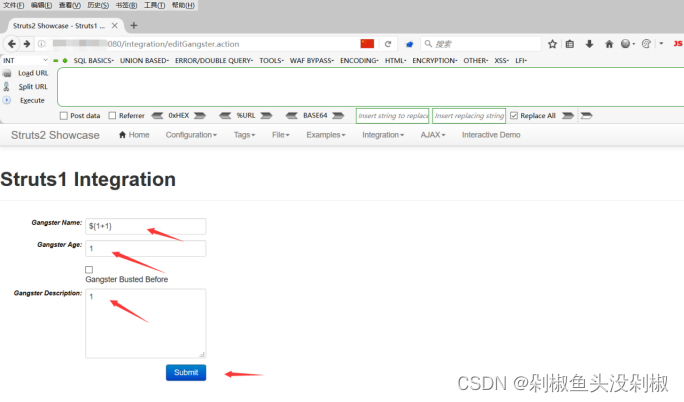684x402 pixels.
Task: Expand HTML menu in HackBar
Action: [x=395, y=61]
